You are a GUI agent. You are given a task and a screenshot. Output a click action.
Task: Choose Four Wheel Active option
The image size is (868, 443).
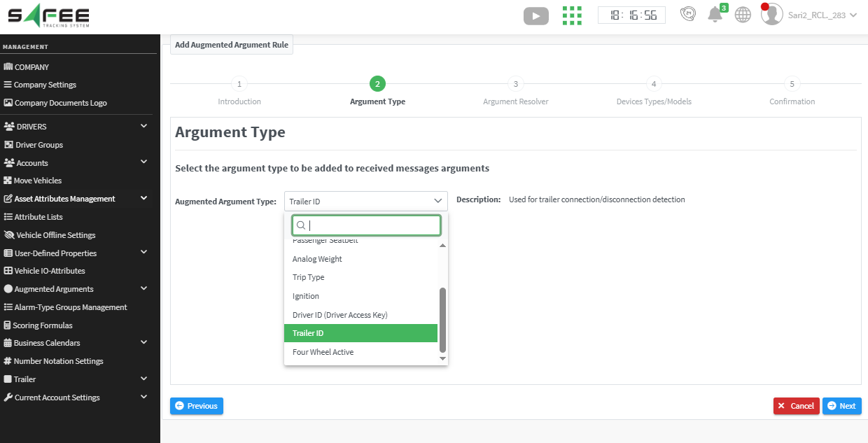click(323, 352)
